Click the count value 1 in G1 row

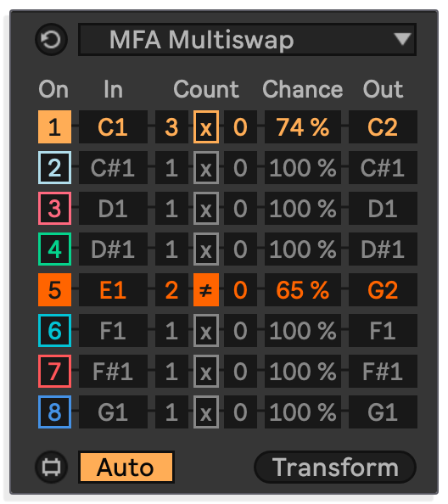pyautogui.click(x=171, y=412)
